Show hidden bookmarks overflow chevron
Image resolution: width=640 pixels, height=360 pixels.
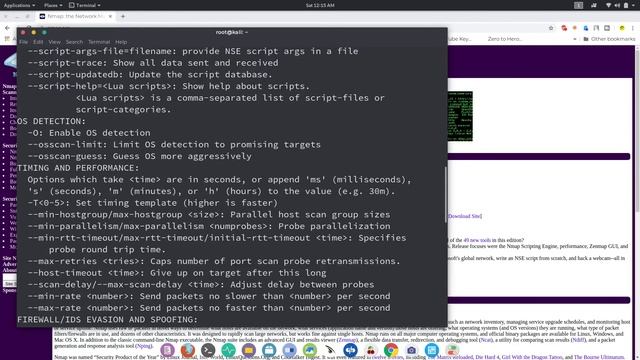tap(575, 39)
